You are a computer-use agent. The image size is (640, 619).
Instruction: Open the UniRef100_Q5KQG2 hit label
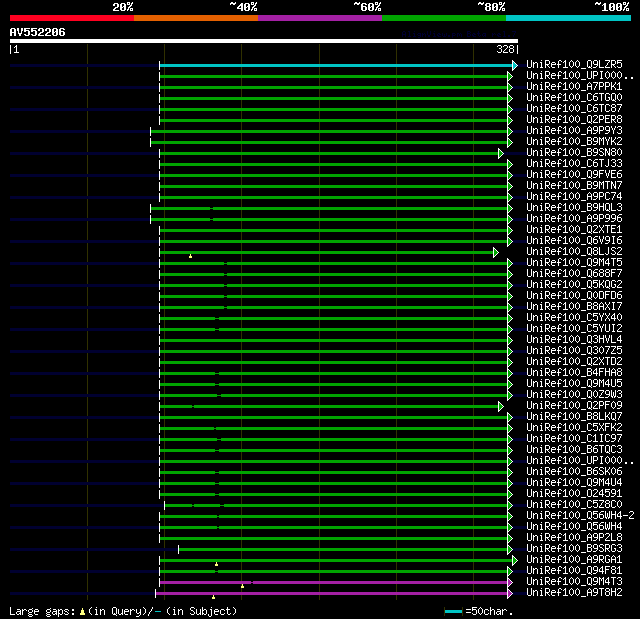coord(574,284)
